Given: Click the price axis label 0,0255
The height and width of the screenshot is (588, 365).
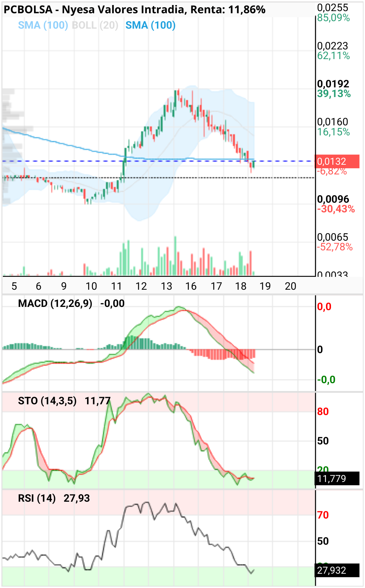Looking at the screenshot, I should pos(332,8).
